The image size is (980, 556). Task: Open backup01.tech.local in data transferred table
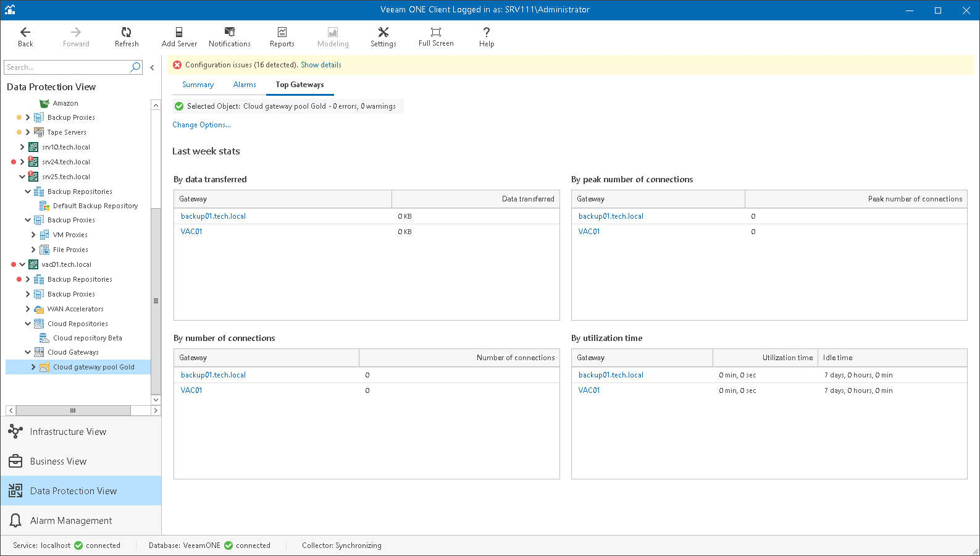click(x=213, y=216)
